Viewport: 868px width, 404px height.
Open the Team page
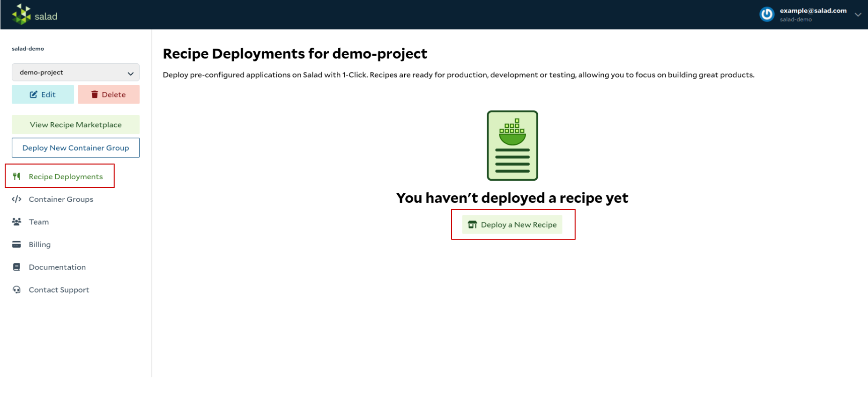(39, 222)
